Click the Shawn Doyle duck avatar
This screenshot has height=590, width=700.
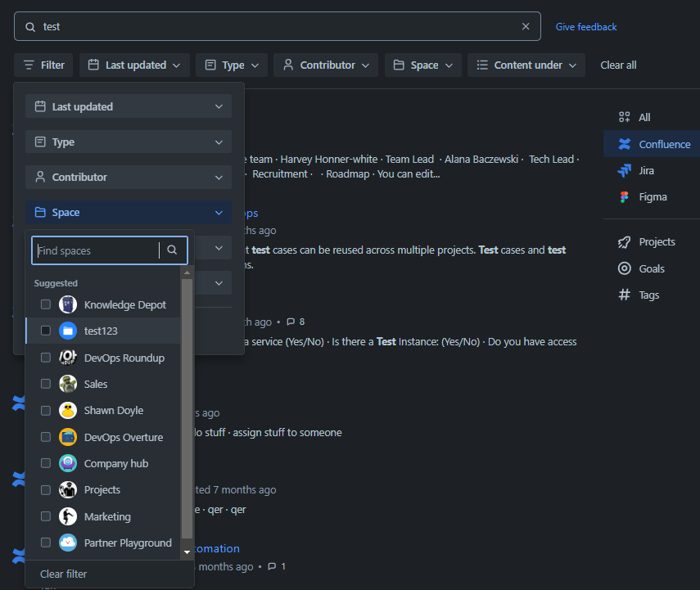click(68, 411)
